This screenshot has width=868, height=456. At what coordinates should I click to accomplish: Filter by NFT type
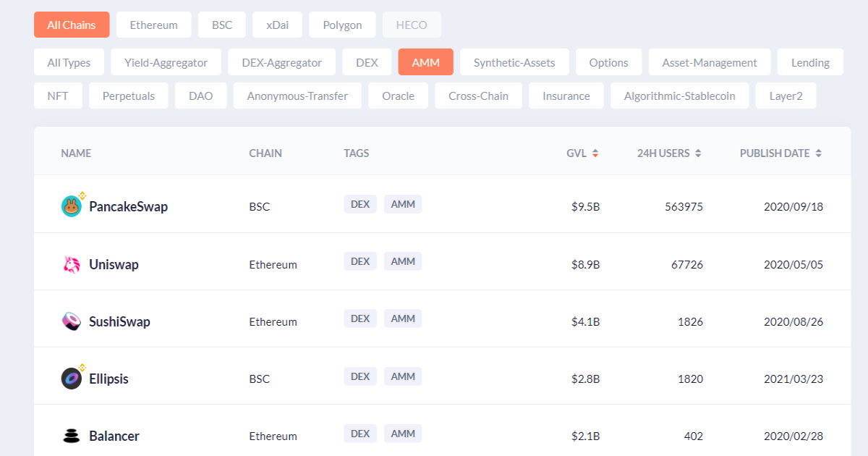tap(58, 96)
